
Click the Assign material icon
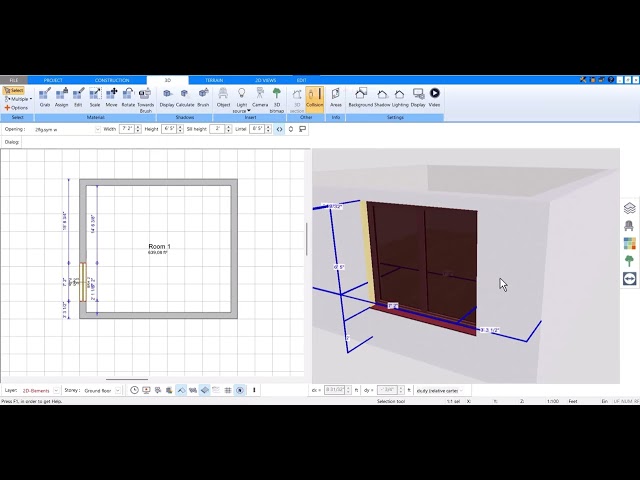61,98
